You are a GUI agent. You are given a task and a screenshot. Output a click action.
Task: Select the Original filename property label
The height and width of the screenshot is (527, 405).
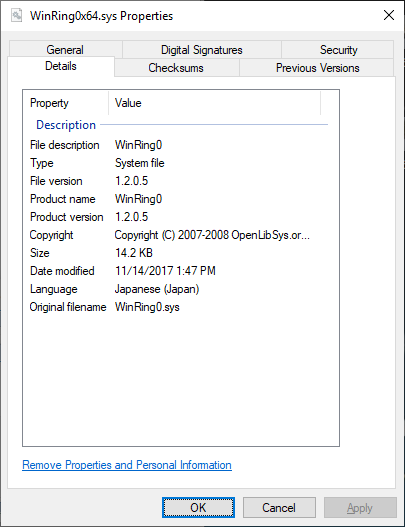click(x=68, y=307)
